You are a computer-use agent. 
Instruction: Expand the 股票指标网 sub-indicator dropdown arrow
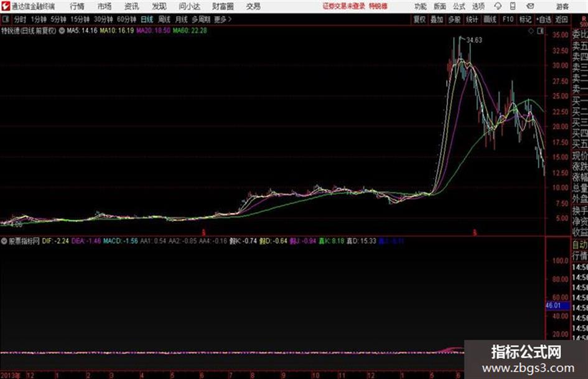[x=4, y=241]
